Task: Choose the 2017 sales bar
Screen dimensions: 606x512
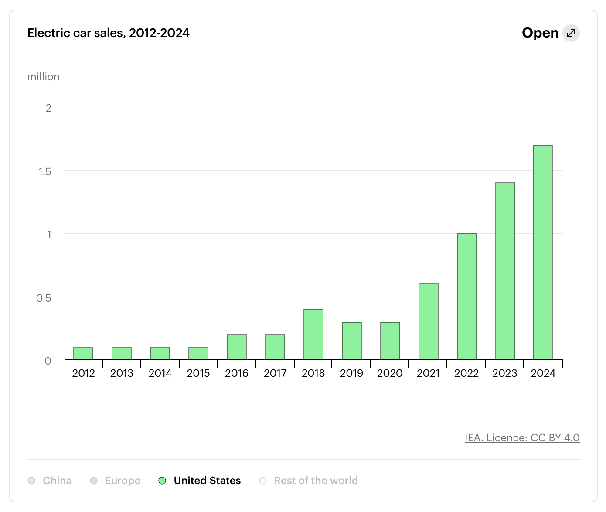Action: click(275, 346)
